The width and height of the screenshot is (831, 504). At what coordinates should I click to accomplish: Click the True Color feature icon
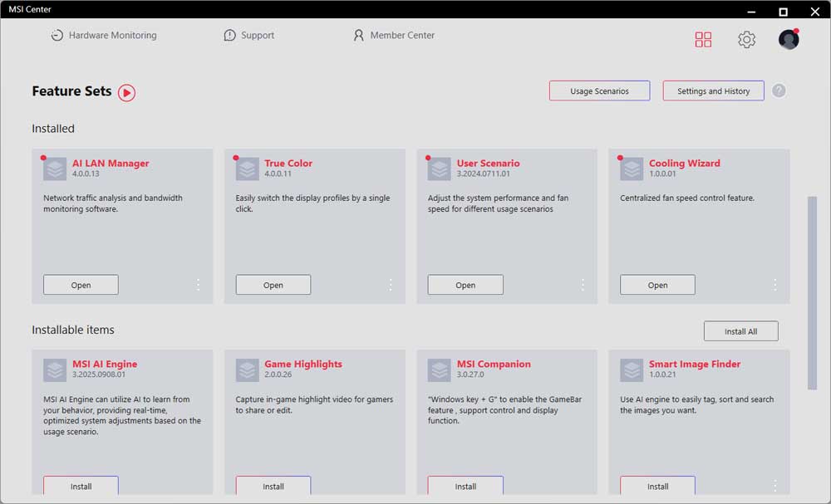click(x=248, y=169)
